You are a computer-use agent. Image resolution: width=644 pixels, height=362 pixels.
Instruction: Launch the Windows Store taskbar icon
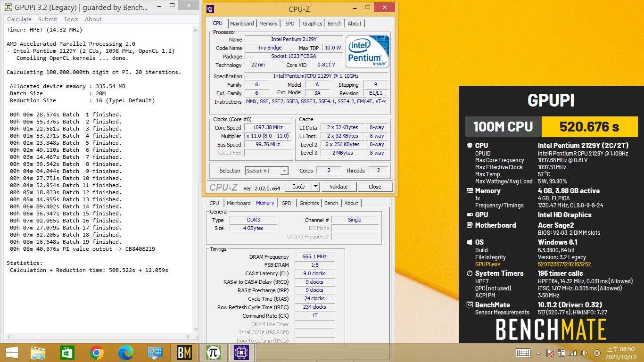(x=67, y=353)
